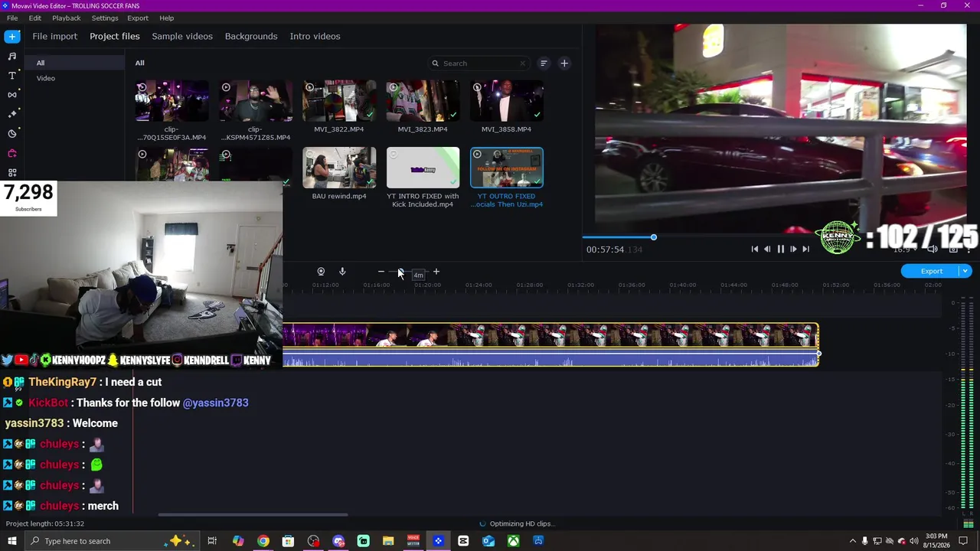Select the YT INTRO FIXED clip thumbnail
The width and height of the screenshot is (980, 551).
[423, 168]
